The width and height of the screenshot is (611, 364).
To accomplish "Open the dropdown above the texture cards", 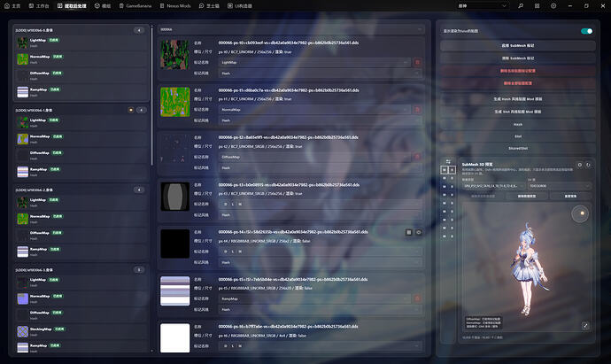I will tap(291, 29).
